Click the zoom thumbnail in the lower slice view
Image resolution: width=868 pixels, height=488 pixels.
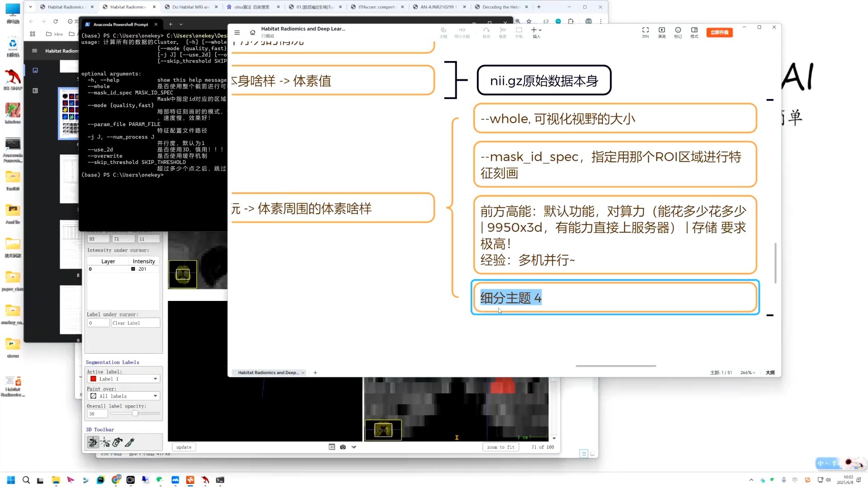point(383,430)
